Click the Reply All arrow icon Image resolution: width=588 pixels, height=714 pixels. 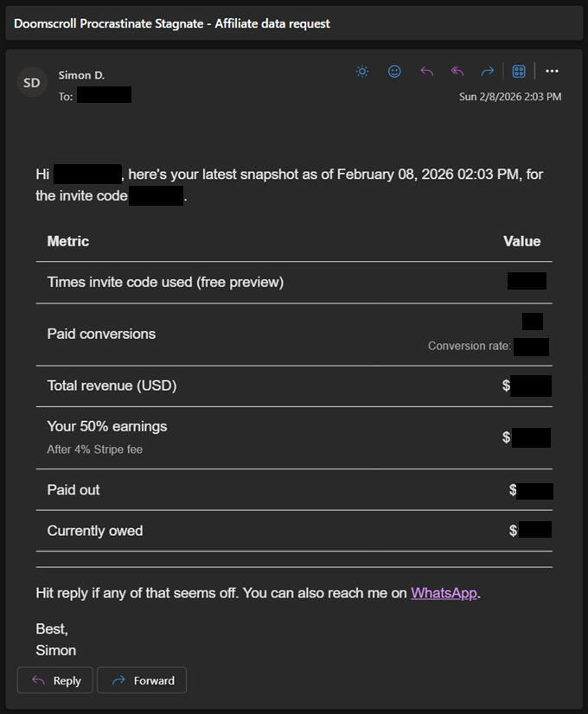[457, 71]
